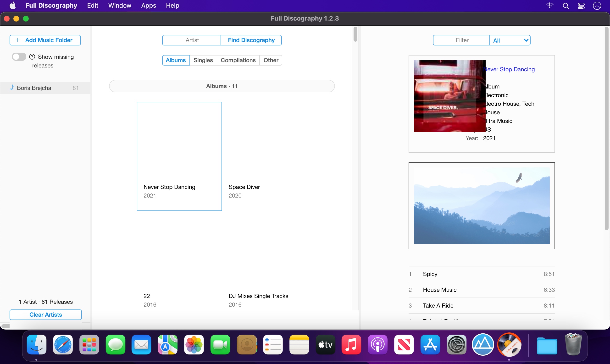Click Clear Artists button
Viewport: 610px width, 364px height.
click(46, 314)
